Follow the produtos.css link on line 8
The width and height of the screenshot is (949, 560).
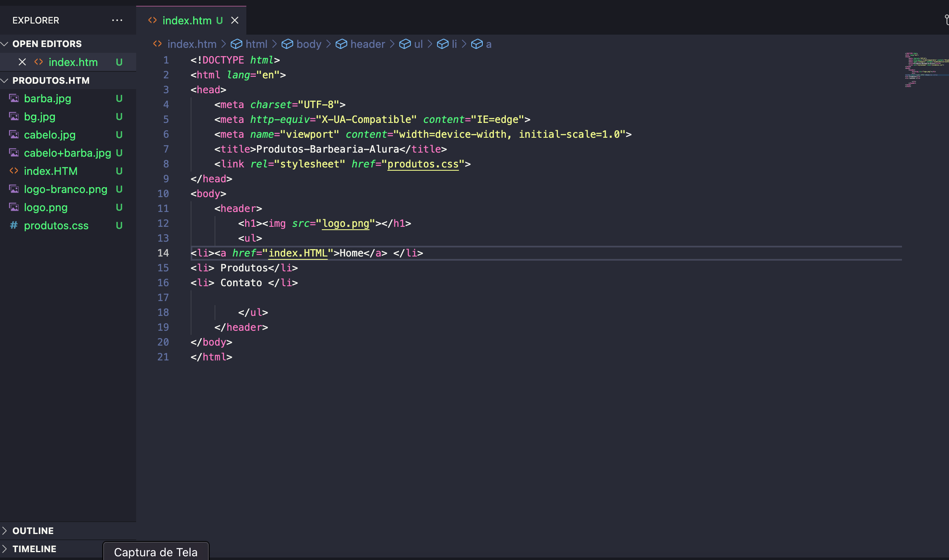[423, 164]
